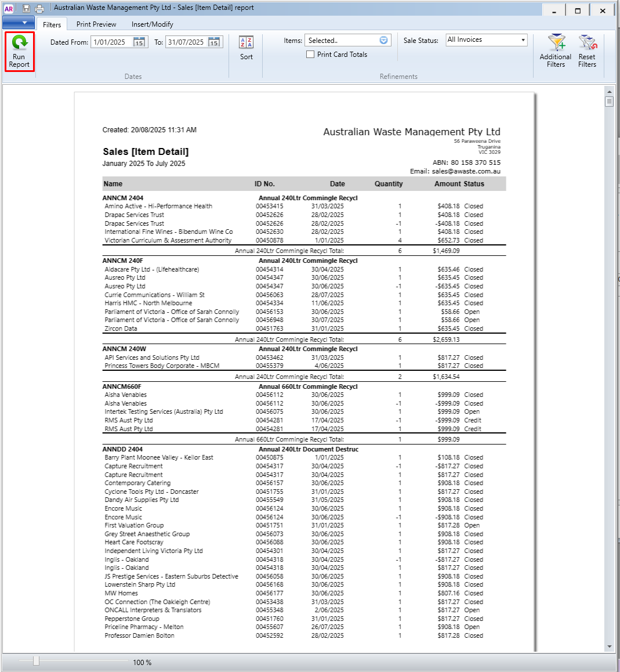Open the Insert/Modify tab

click(x=152, y=24)
